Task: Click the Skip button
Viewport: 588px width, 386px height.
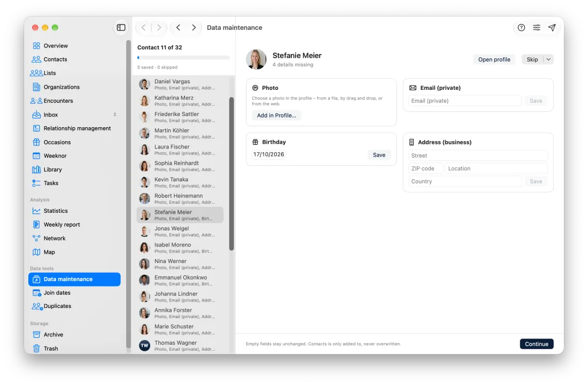Action: point(532,59)
